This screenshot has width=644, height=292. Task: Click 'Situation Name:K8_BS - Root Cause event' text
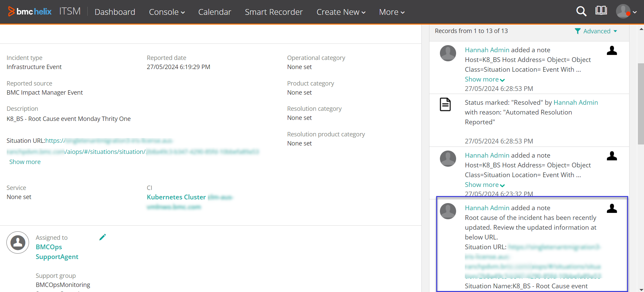pos(526,286)
